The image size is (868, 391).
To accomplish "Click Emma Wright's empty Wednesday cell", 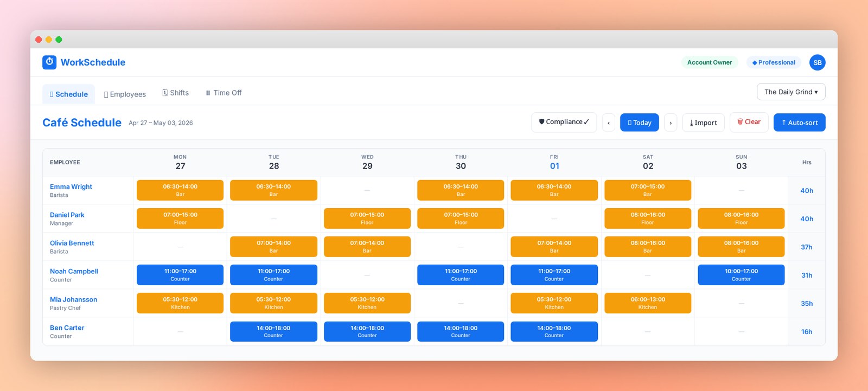I will 367,190.
